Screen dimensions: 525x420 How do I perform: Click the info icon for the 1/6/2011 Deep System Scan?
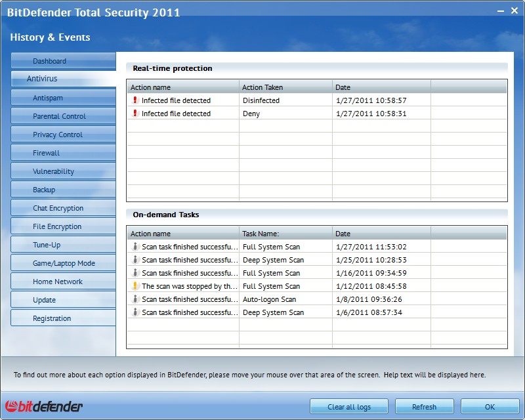click(x=135, y=312)
